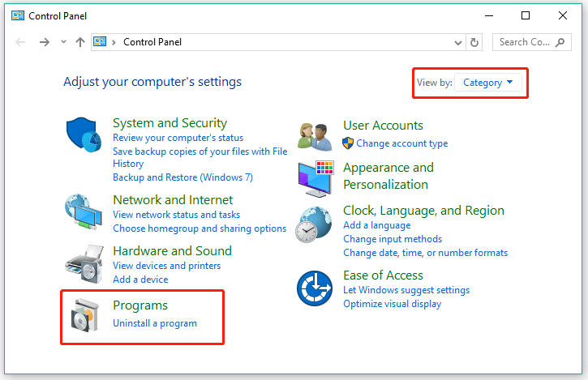The image size is (588, 380).
Task: Click View devices and printers
Action: 167,266
